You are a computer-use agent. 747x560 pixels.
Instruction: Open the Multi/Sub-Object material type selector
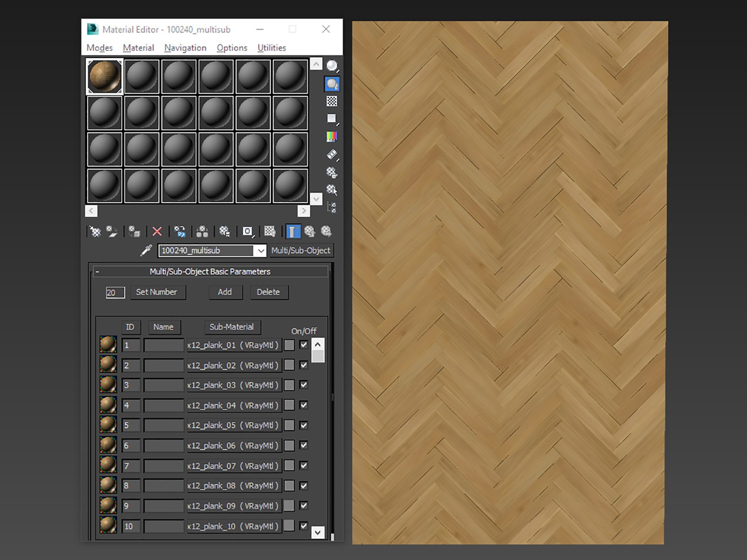click(301, 250)
